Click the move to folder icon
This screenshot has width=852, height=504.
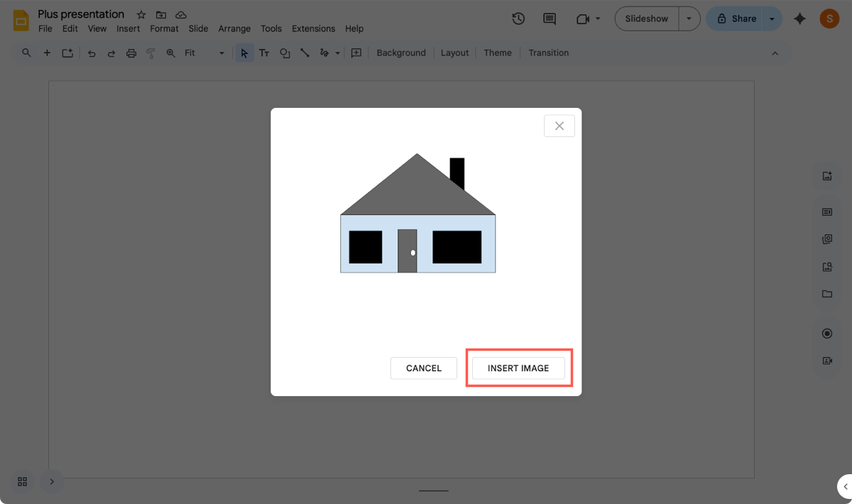161,15
